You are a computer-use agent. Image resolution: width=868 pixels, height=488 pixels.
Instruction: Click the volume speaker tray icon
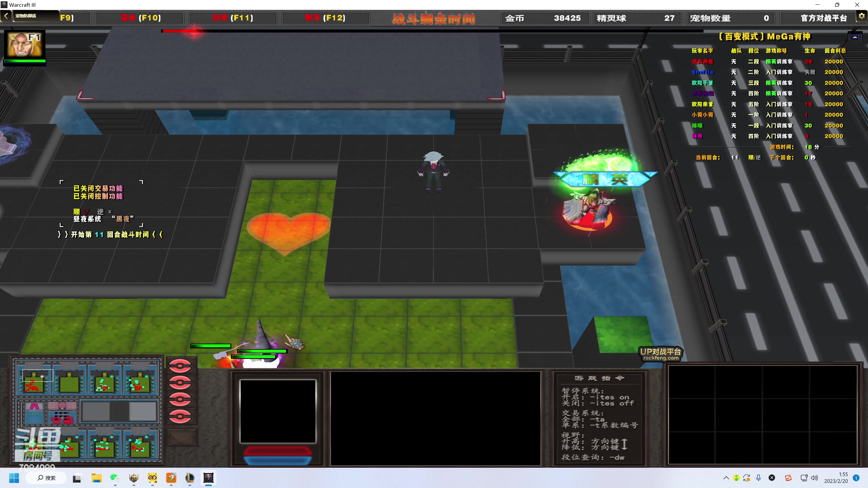[x=814, y=478]
